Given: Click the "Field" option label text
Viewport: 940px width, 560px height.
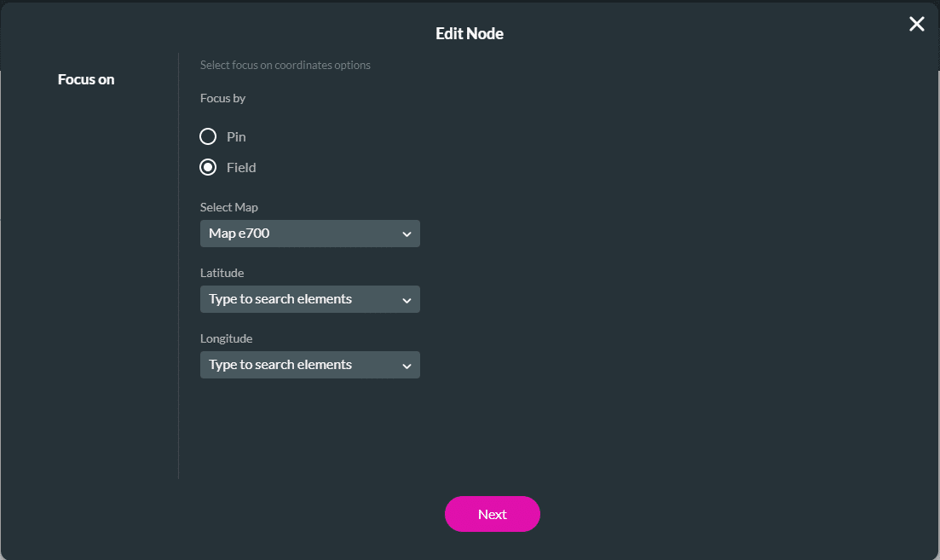Looking at the screenshot, I should pos(241,167).
